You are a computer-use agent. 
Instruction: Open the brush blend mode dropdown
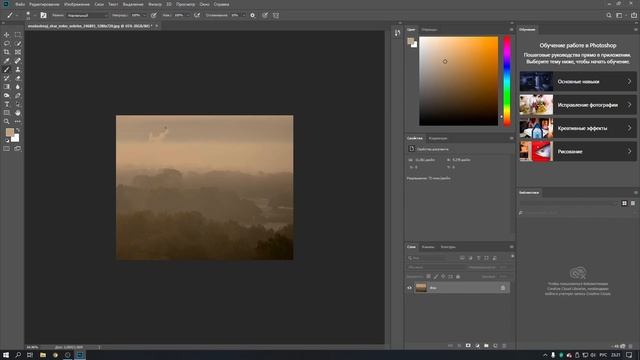click(x=87, y=15)
